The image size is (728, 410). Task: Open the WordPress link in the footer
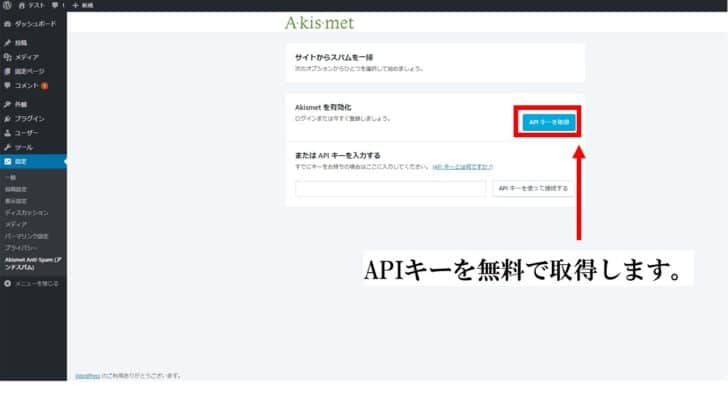click(87, 376)
